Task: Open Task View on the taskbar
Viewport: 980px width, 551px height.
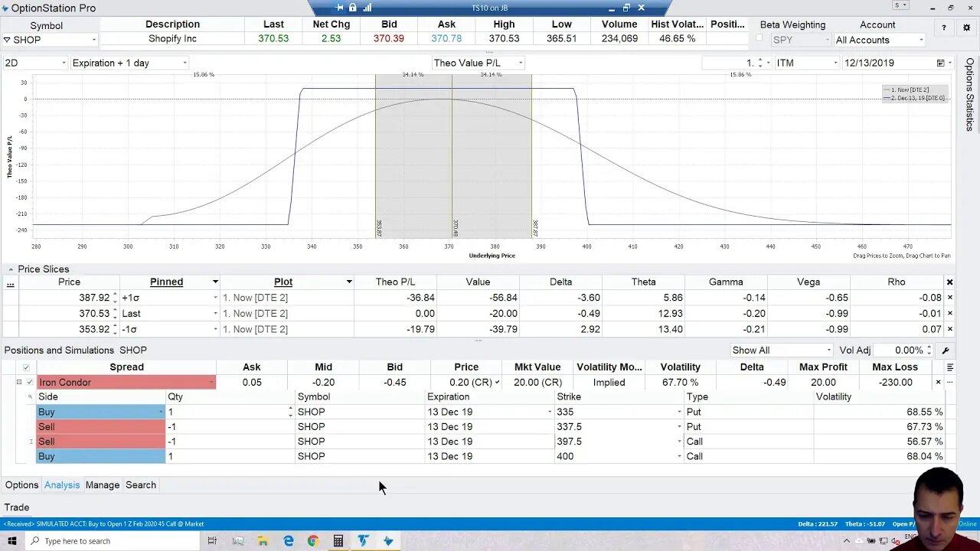Action: 212,541
